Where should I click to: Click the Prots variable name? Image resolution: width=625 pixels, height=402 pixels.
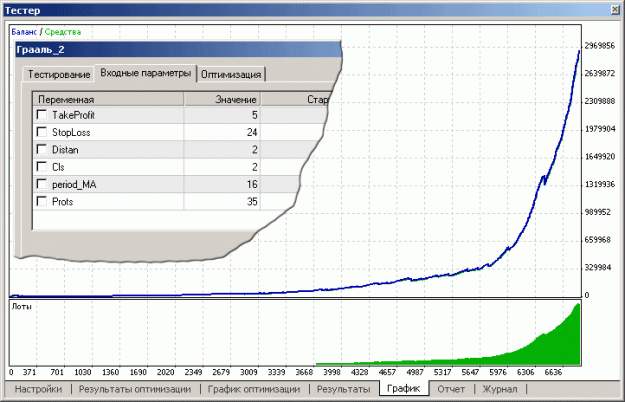pos(62,202)
